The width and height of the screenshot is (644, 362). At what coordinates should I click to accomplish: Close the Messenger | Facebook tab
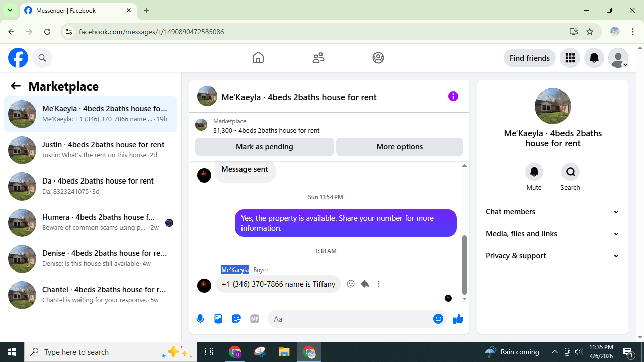tap(129, 10)
